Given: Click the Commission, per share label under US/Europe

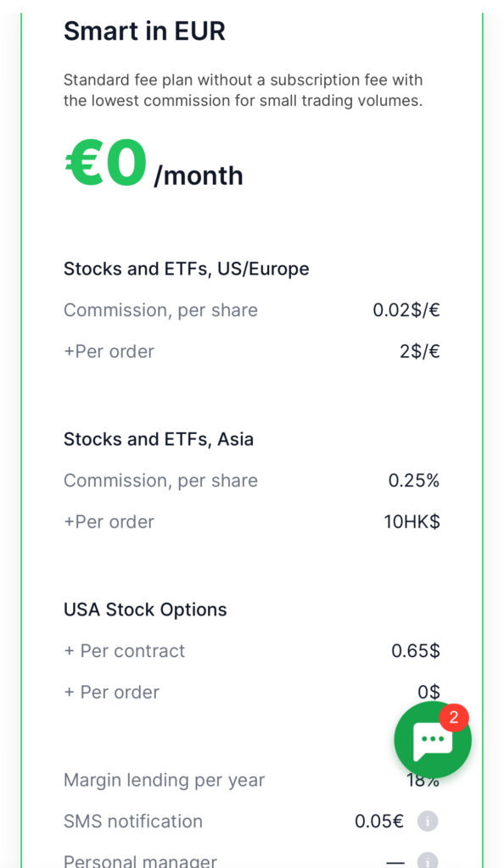Looking at the screenshot, I should 160,310.
